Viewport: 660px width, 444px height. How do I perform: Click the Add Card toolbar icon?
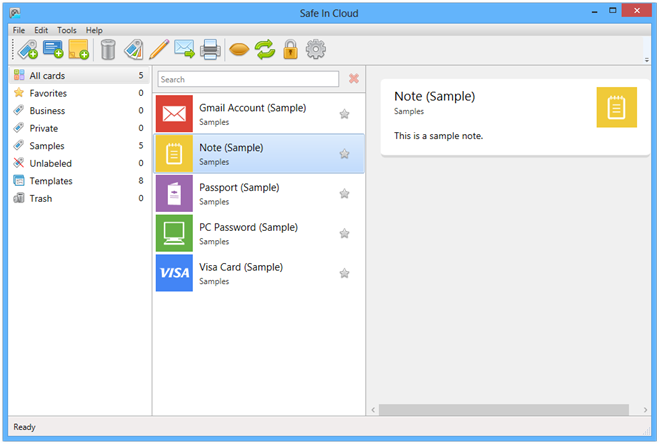[53, 50]
